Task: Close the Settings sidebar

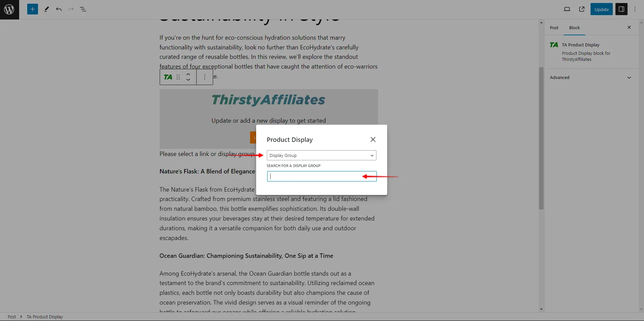Action: point(629,27)
